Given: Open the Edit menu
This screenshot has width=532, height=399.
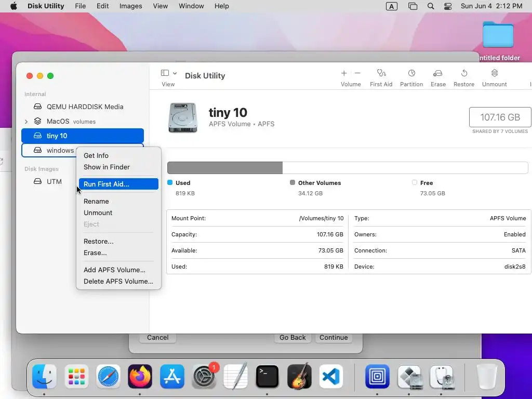Looking at the screenshot, I should (102, 6).
